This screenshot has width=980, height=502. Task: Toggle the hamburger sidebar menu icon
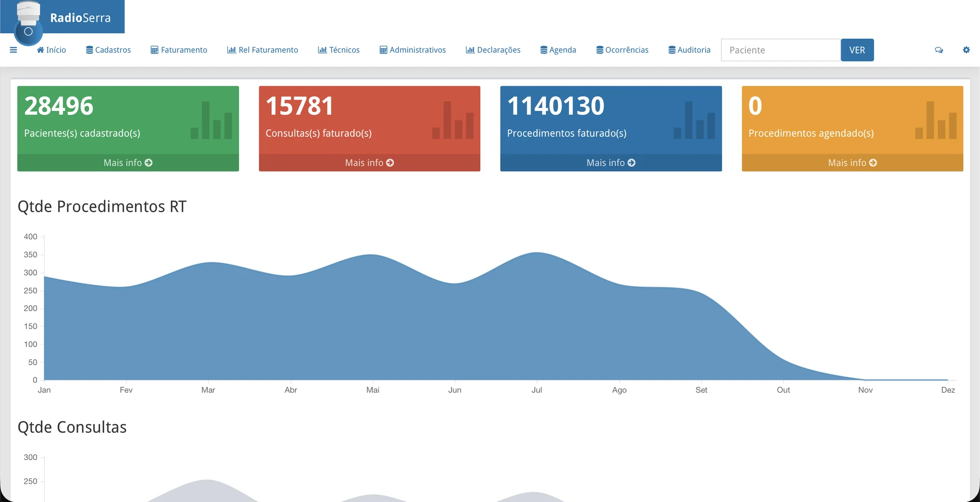click(x=13, y=50)
